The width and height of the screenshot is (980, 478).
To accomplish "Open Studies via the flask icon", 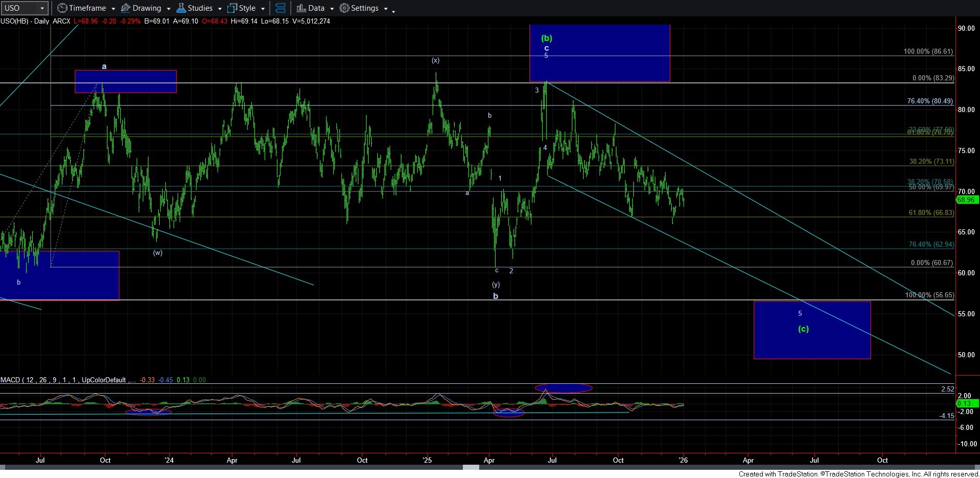I will [181, 8].
